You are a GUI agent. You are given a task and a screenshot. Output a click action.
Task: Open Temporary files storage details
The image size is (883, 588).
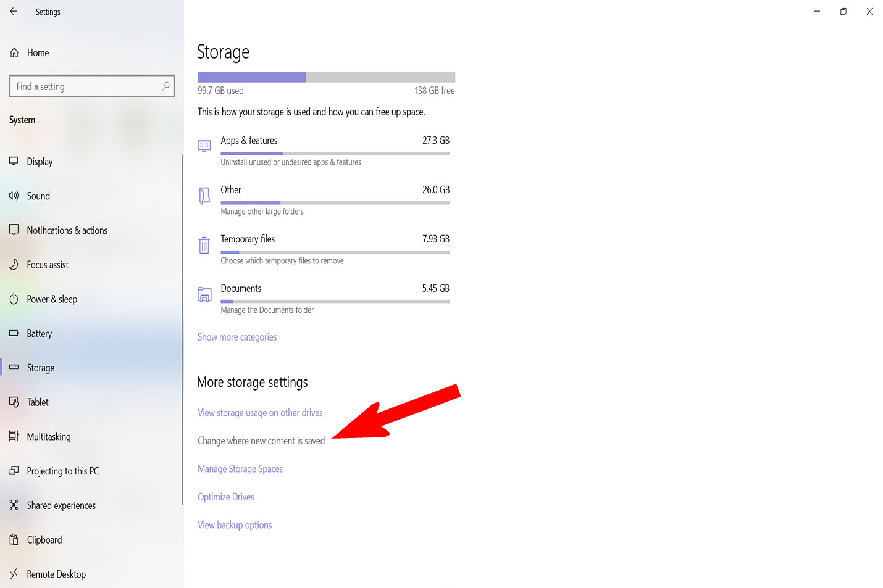coord(324,250)
